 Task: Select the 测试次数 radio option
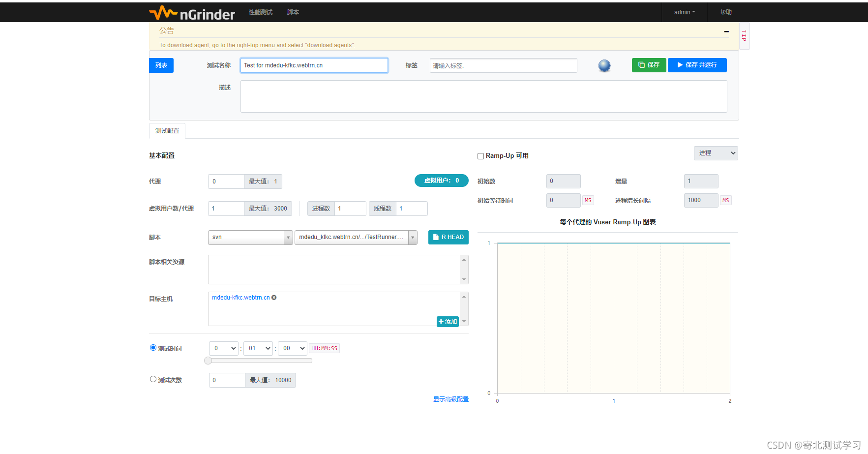pos(153,379)
